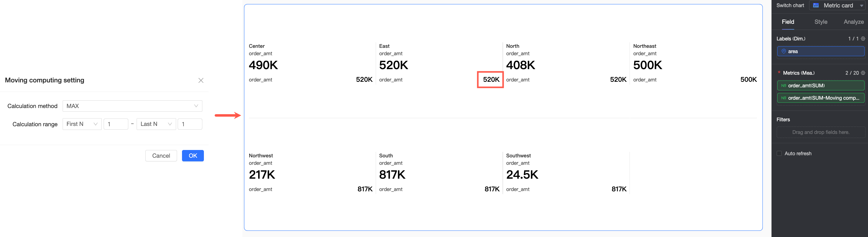Open the Switch chart dropdown arrow
868x237 pixels.
(862, 6)
